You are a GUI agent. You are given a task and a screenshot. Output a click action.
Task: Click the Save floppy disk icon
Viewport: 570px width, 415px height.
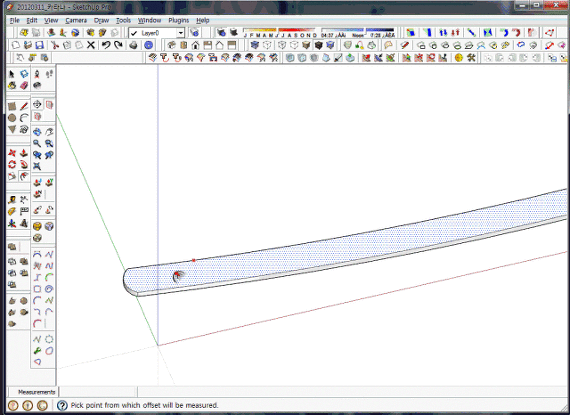(40, 45)
